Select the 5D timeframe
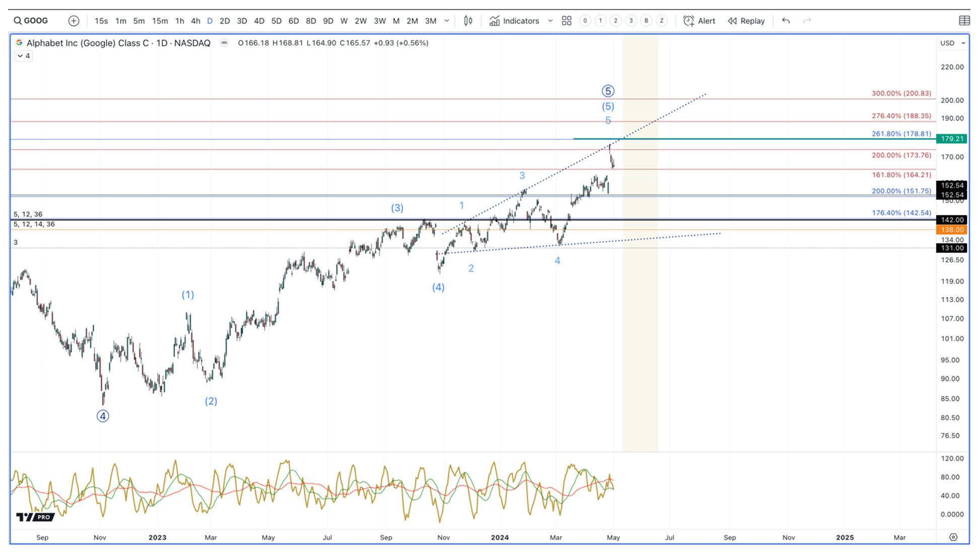Image resolution: width=980 pixels, height=555 pixels. coord(276,21)
